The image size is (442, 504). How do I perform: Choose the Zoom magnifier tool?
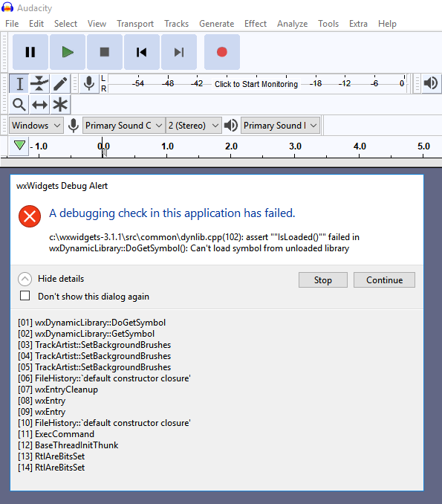coord(19,105)
